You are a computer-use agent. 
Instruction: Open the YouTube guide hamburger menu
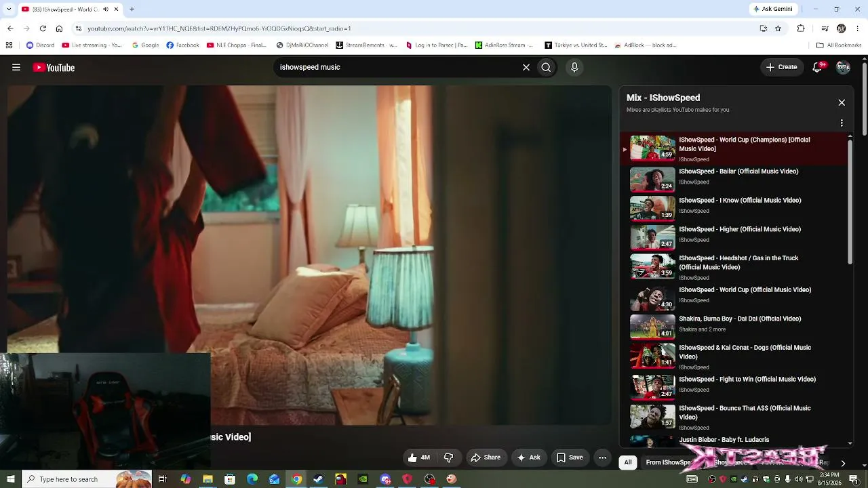coord(16,67)
